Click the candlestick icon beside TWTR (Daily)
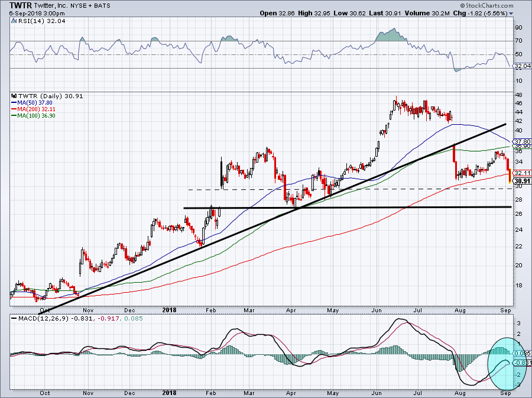Image resolution: width=532 pixels, height=398 pixels. point(14,96)
